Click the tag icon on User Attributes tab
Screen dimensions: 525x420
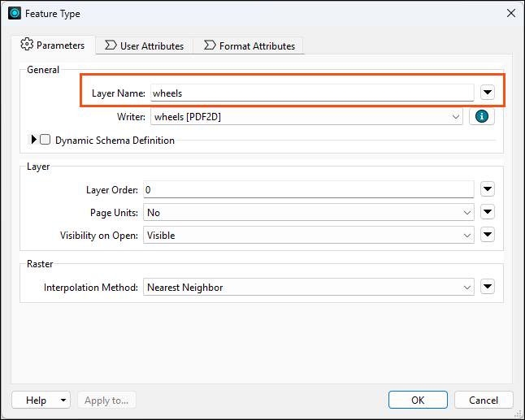[111, 45]
